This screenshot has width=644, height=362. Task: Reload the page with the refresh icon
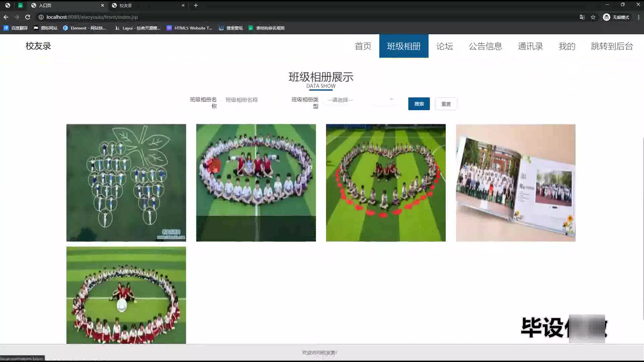tap(28, 17)
